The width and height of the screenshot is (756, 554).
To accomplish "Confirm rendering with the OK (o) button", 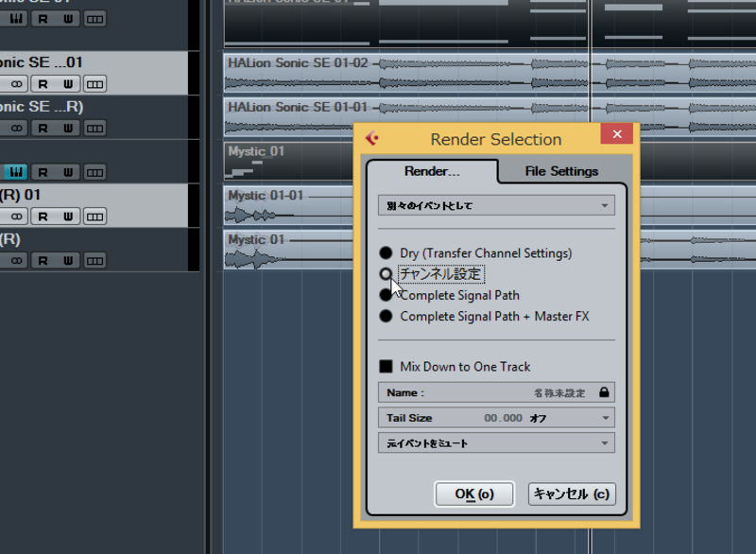I will point(474,493).
